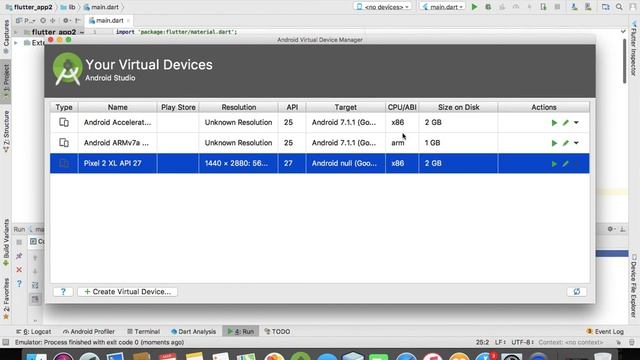
Task: Close the main.dart editor tab
Action: tap(128, 20)
